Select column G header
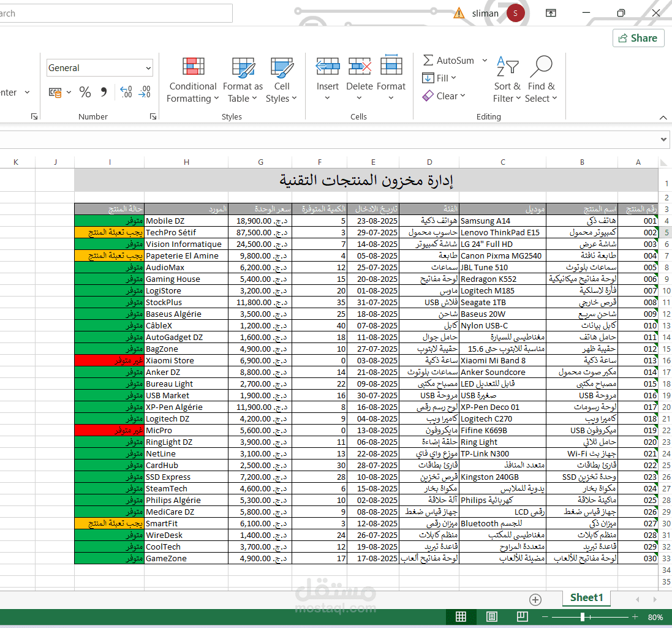Screen dimensions: 672x628 pos(260,162)
